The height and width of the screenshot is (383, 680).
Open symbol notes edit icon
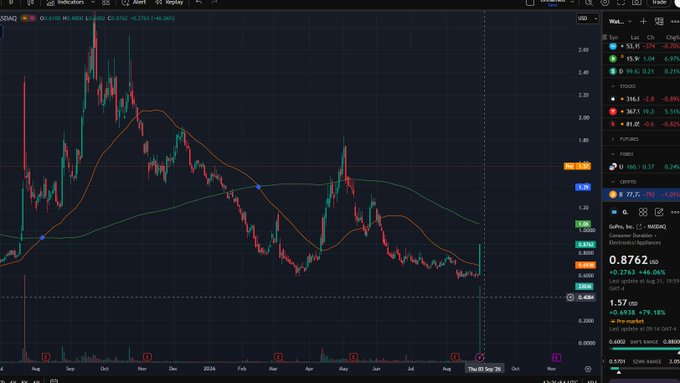click(x=659, y=212)
